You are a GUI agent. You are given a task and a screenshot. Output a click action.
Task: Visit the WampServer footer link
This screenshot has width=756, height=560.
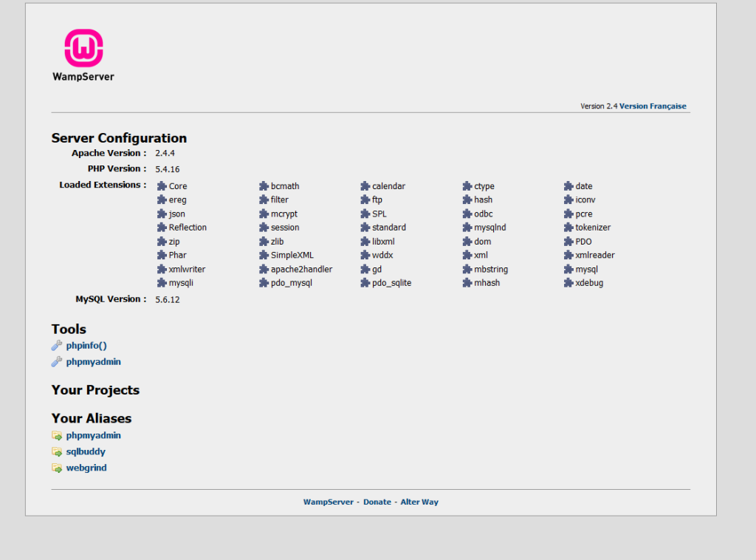(x=329, y=502)
